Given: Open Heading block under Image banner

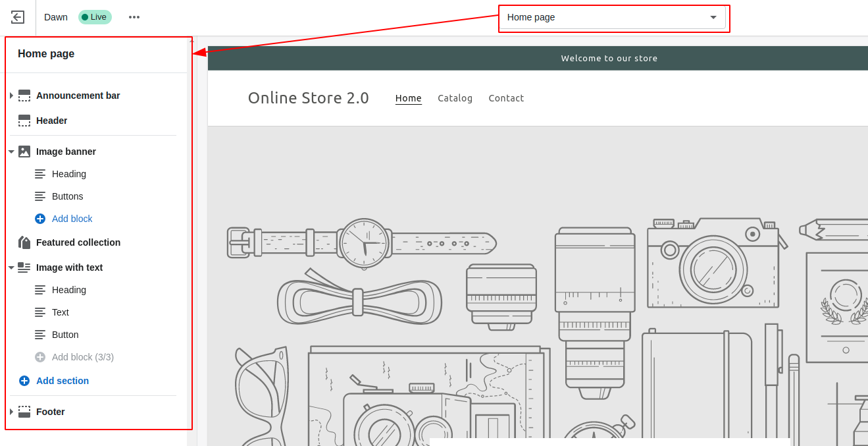Looking at the screenshot, I should pyautogui.click(x=69, y=174).
